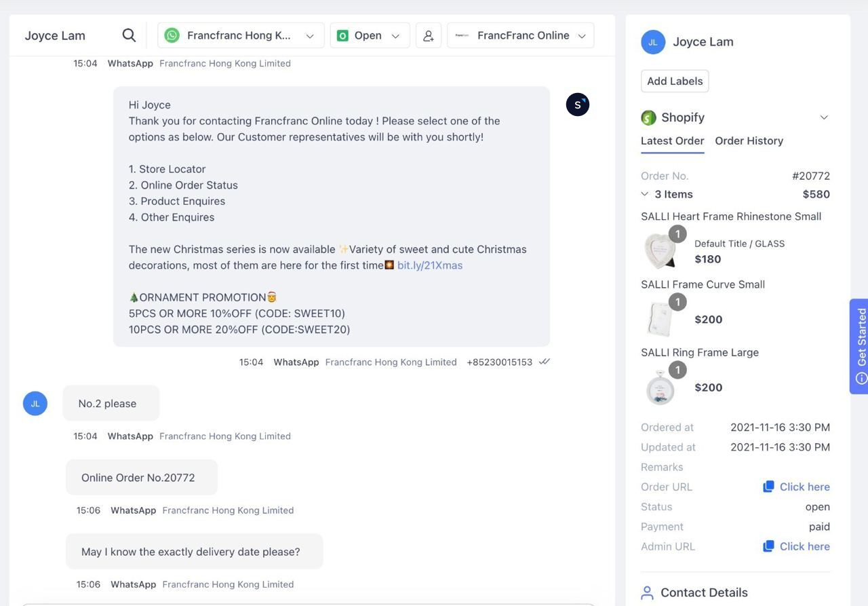Select the Online Order No.20772 message
The height and width of the screenshot is (606, 868).
(142, 477)
